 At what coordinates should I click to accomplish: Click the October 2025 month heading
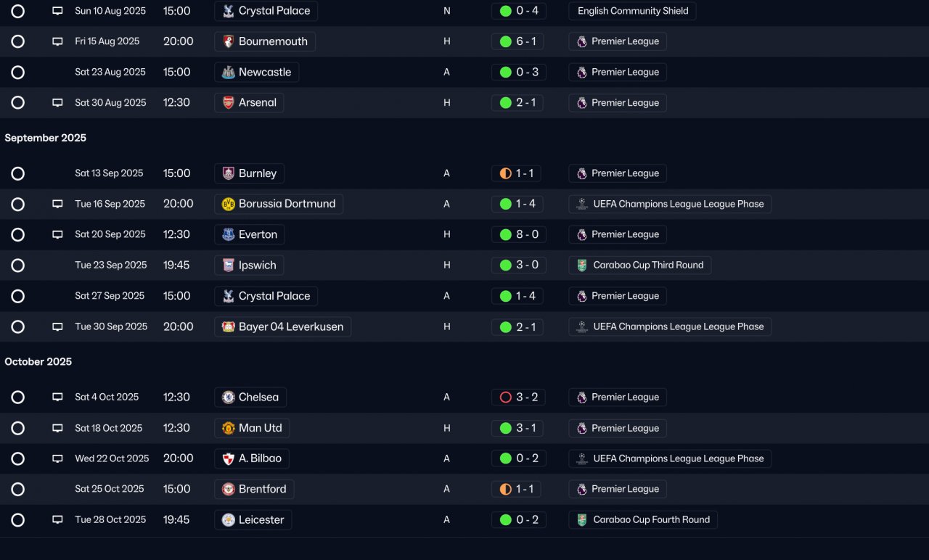click(38, 362)
